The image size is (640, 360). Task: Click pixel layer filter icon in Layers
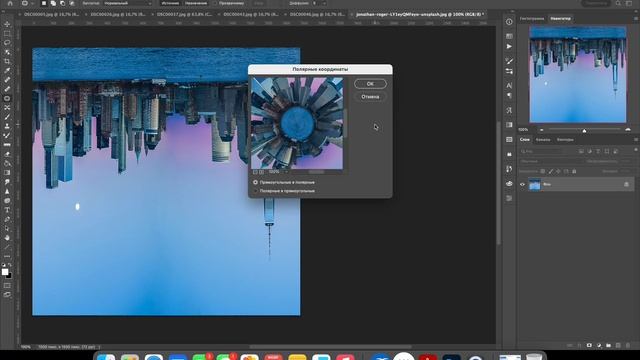pos(581,151)
